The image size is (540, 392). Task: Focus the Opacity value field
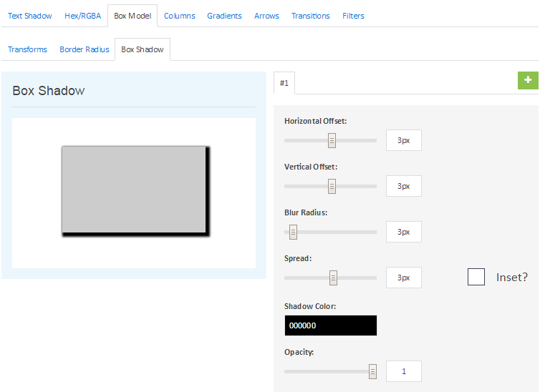[x=404, y=371]
